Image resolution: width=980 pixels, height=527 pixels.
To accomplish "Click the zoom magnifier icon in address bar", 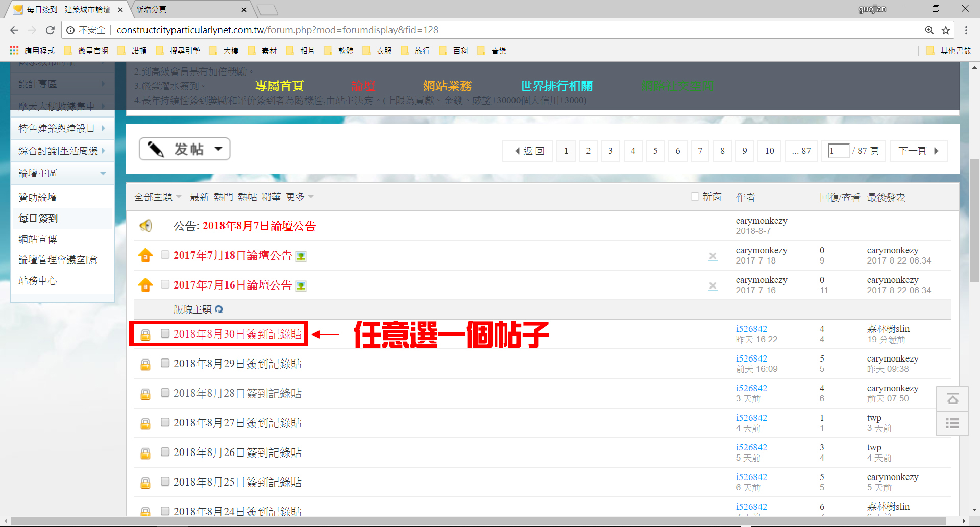I will (x=929, y=30).
